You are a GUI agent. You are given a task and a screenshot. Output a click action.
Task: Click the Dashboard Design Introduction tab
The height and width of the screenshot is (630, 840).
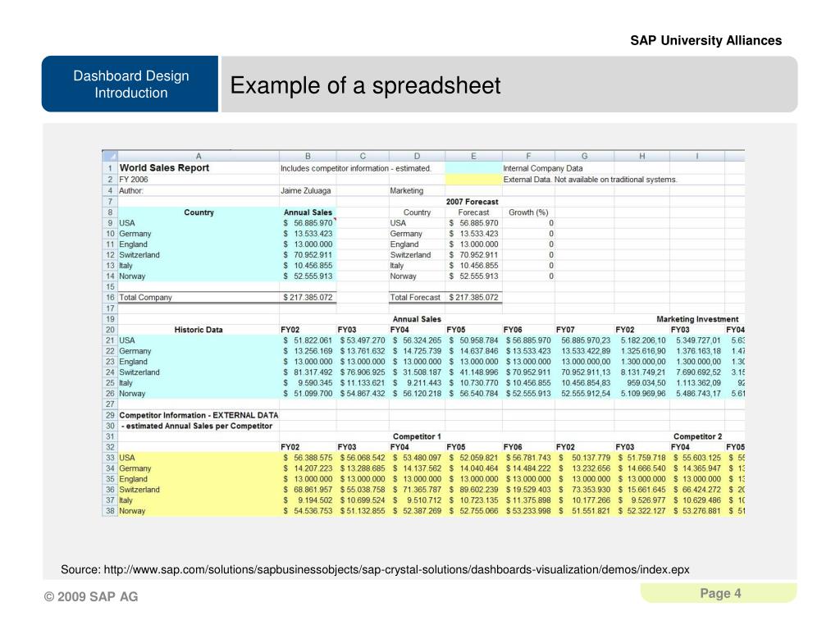[130, 84]
